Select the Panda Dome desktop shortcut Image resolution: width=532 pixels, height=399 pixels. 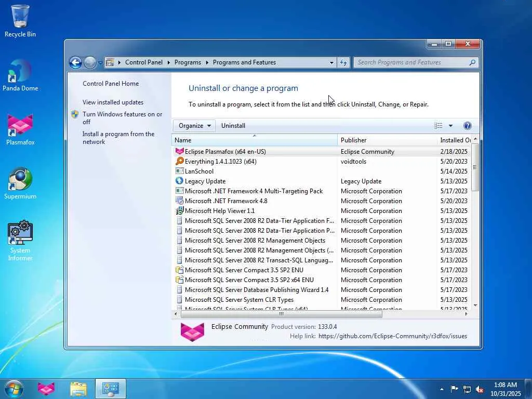(x=20, y=75)
